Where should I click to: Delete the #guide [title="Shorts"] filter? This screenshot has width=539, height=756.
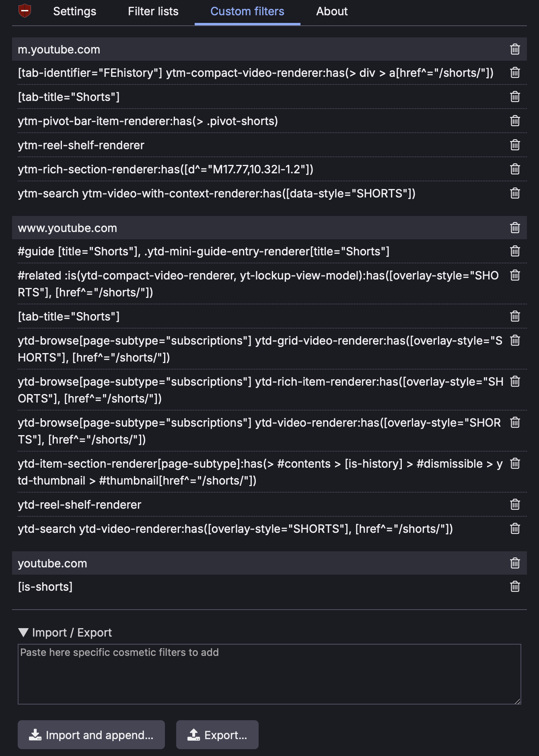(x=515, y=251)
